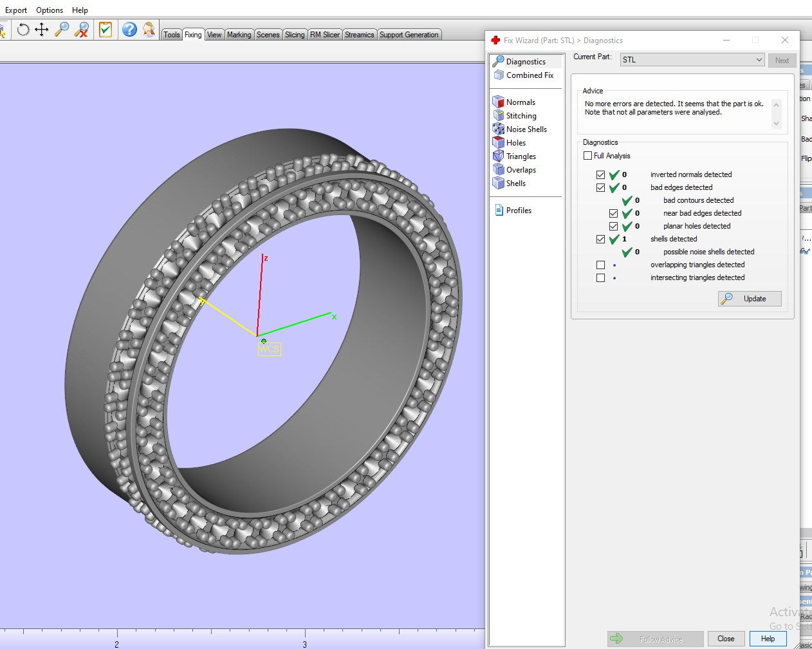Image resolution: width=812 pixels, height=649 pixels.
Task: Check overlapping triangles detected box
Action: coord(600,265)
